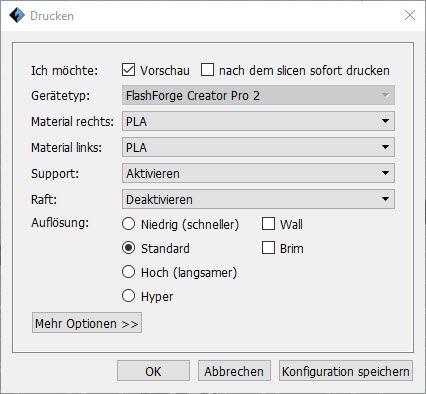The width and height of the screenshot is (426, 394).
Task: Open the Material links PLA dropdown
Action: 258,147
